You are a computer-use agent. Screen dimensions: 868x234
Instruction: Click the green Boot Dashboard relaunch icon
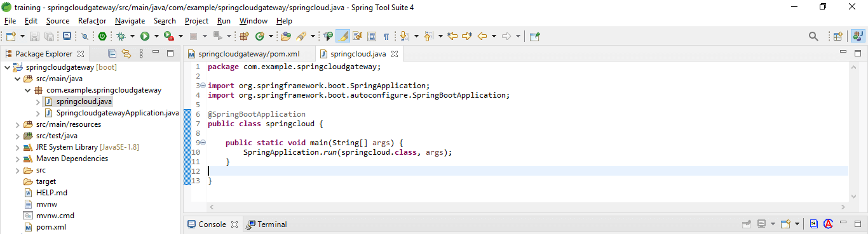click(x=102, y=36)
